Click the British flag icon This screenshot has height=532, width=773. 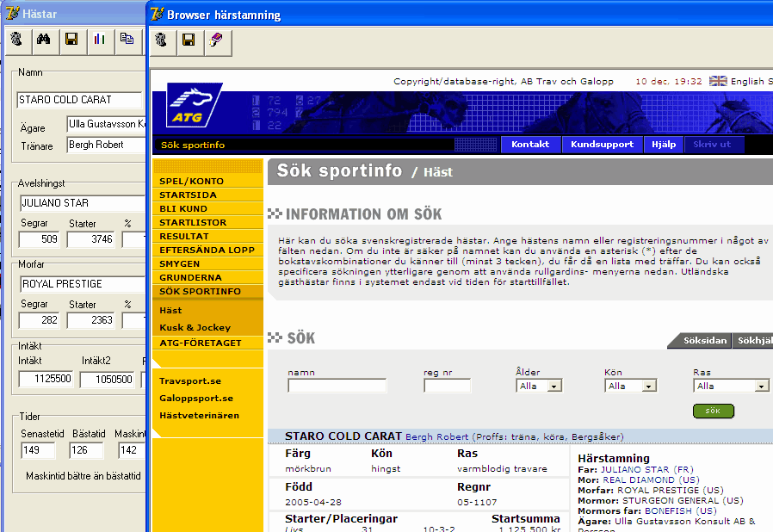pyautogui.click(x=718, y=81)
